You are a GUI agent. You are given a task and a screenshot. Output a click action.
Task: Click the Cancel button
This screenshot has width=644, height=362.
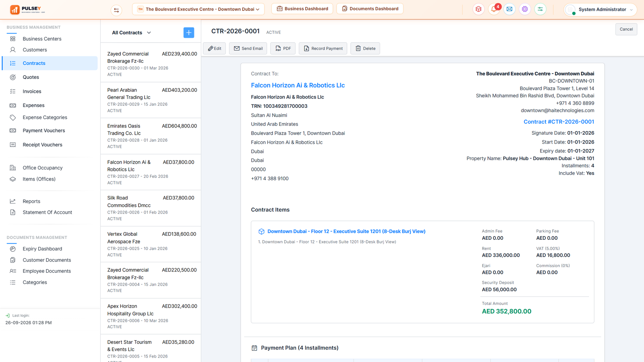[626, 29]
